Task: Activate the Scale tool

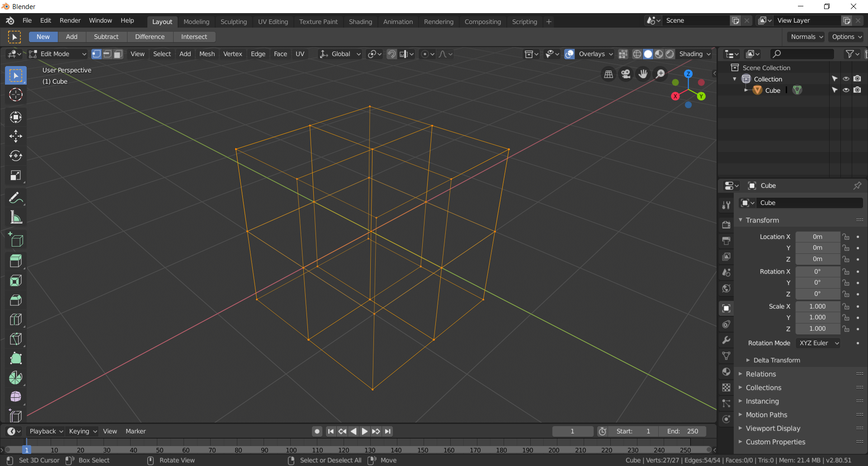Action: click(x=16, y=175)
